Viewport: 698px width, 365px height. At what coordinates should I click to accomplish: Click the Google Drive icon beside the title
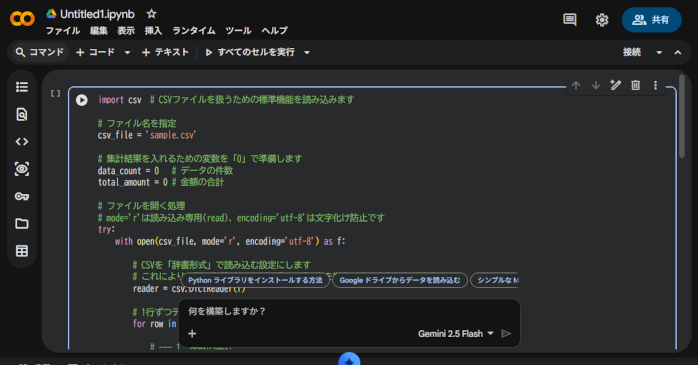51,14
